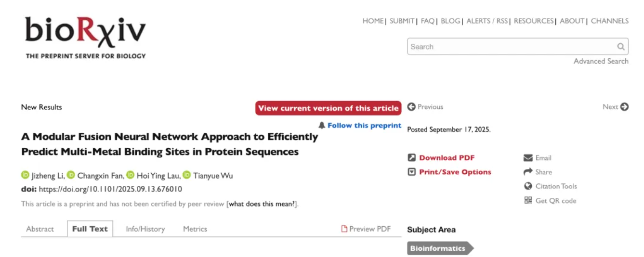
Task: Click the Follow this preprint bell
Action: point(322,126)
